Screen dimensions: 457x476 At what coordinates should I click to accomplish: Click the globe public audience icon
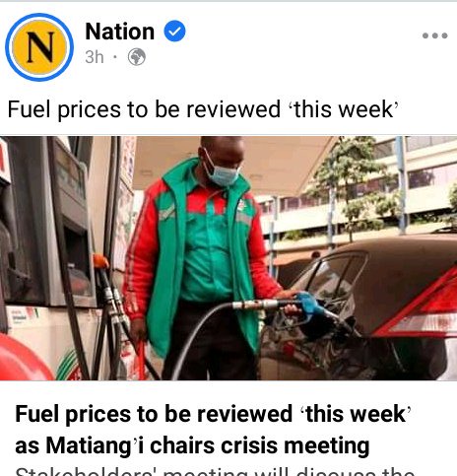(x=137, y=57)
